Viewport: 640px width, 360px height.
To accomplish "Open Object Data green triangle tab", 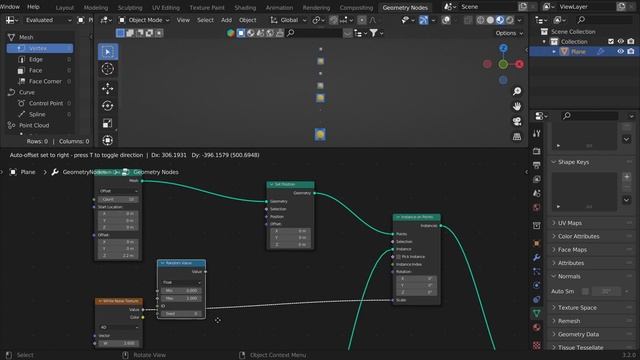I will [537, 313].
